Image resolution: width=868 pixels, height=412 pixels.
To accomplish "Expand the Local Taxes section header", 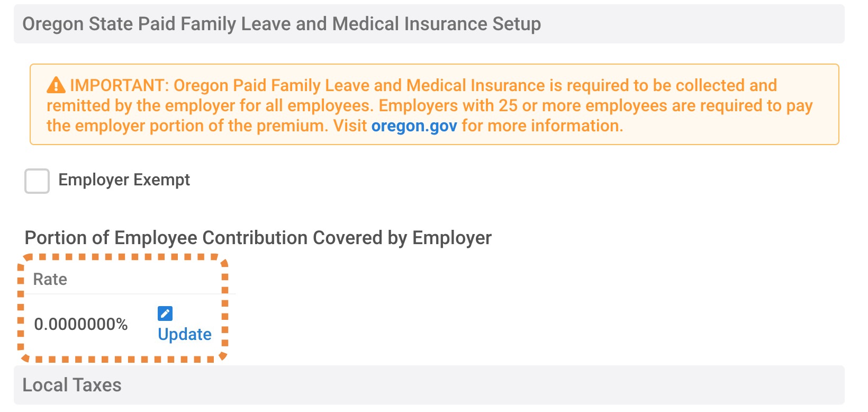I will 429,385.
